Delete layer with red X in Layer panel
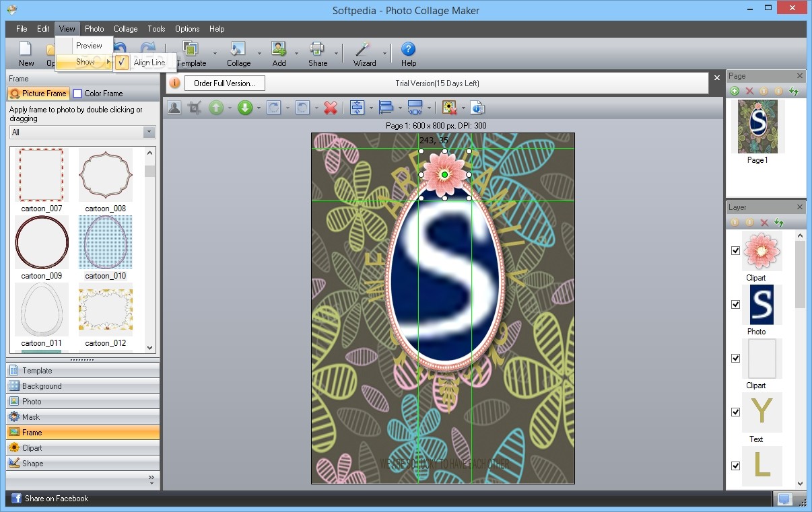The width and height of the screenshot is (812, 512). click(764, 222)
